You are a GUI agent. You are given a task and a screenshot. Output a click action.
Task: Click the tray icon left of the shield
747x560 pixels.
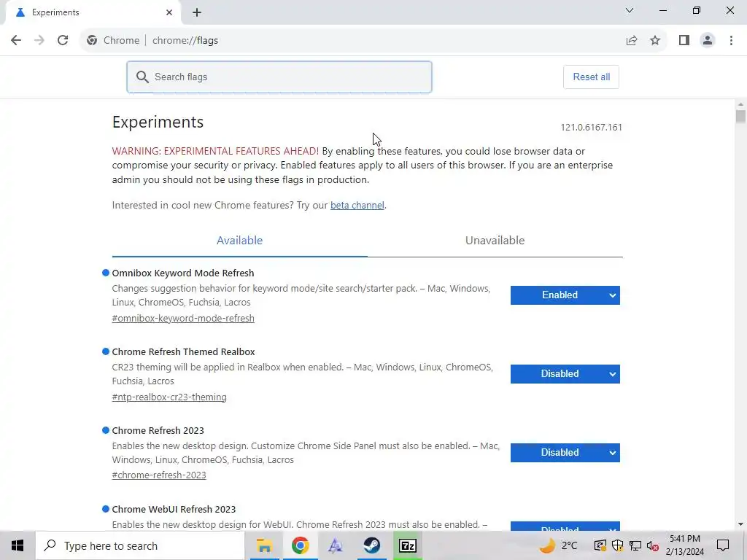tap(600, 545)
